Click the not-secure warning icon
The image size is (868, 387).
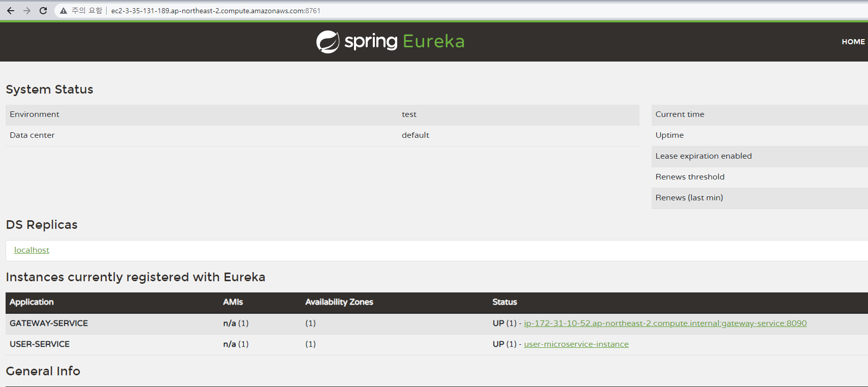coord(63,11)
